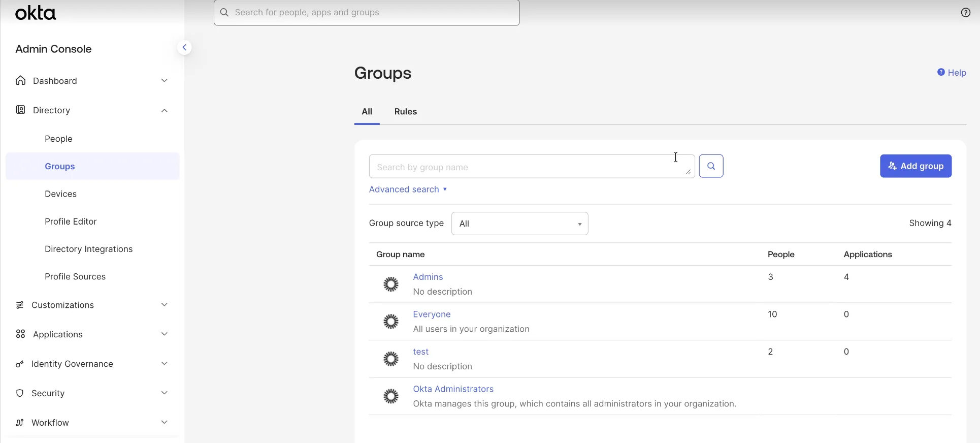Click the Okta Administrators group icon
The height and width of the screenshot is (443, 980).
[x=390, y=396]
